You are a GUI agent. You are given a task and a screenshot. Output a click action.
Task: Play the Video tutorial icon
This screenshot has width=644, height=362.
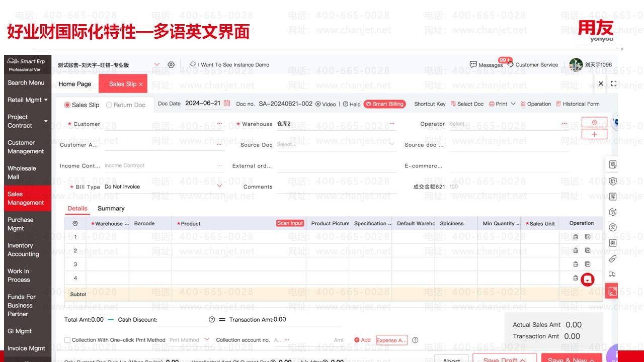[318, 104]
